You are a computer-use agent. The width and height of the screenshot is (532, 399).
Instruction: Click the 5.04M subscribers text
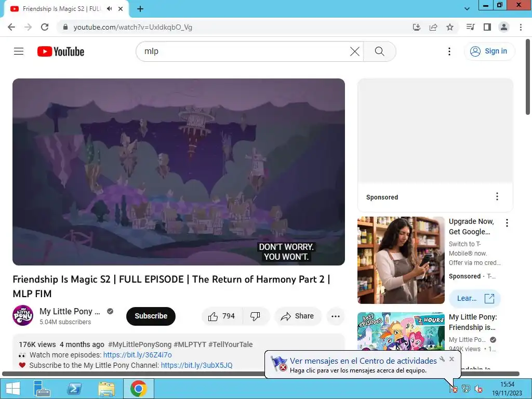pos(65,322)
